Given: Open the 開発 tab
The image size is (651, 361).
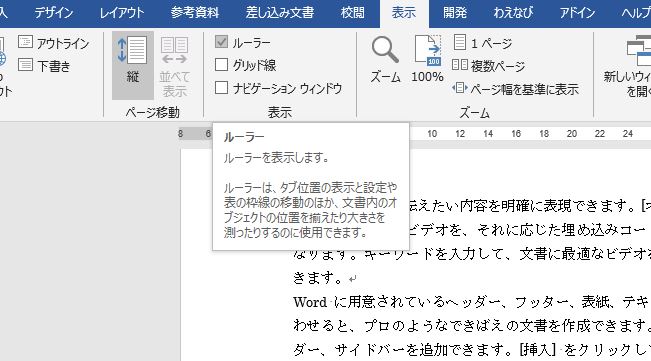Looking at the screenshot, I should pos(455,12).
